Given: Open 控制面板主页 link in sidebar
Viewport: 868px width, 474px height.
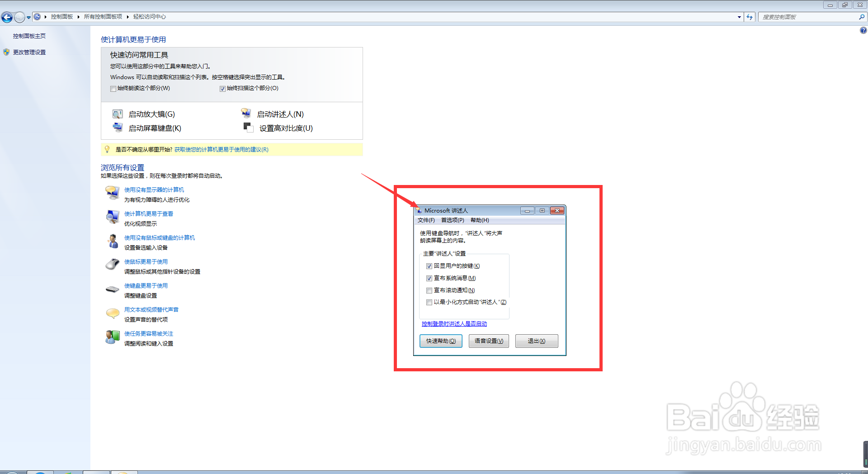Looking at the screenshot, I should [29, 36].
